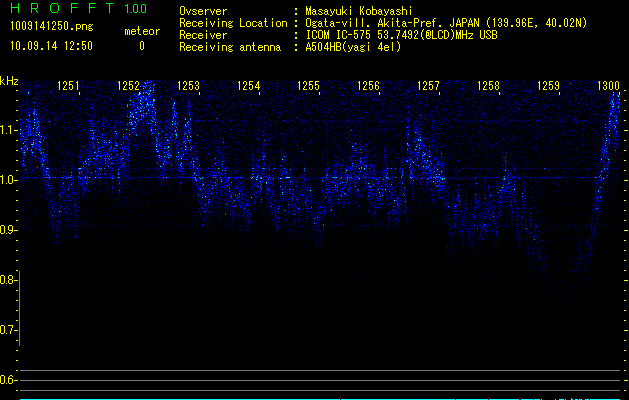The height and width of the screenshot is (400, 629).
Task: Click the ICOM IC-575 53.7492 receiver text
Action: (401, 35)
